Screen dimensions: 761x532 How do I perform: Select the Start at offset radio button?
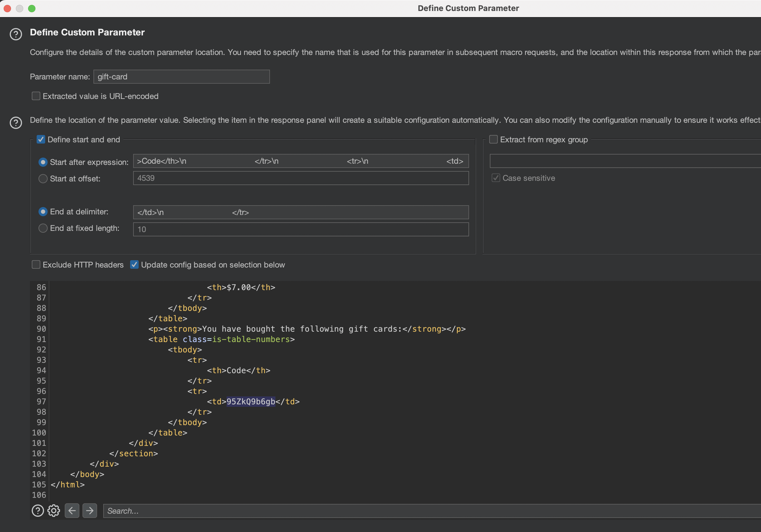coord(43,179)
